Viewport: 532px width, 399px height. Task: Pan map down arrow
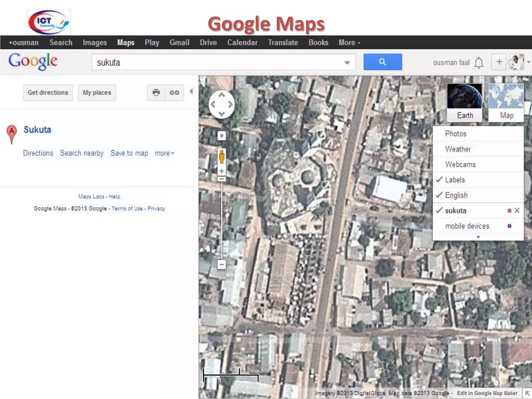[222, 114]
